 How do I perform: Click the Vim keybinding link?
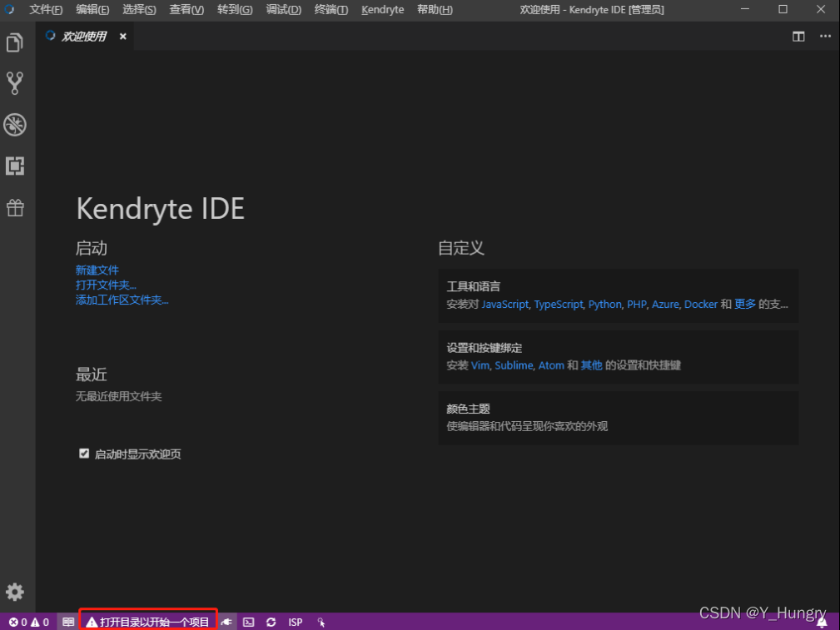480,365
